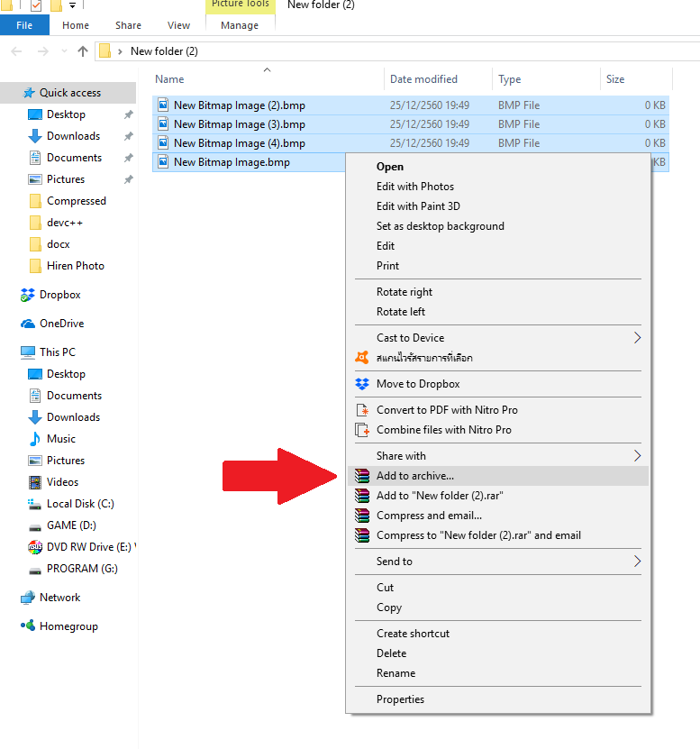Click the pin icon next to Quick access Downloads

[129, 136]
